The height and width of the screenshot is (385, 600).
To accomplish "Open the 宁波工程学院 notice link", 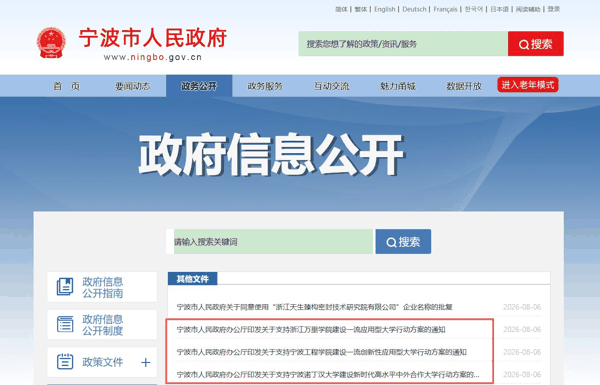I will click(321, 352).
